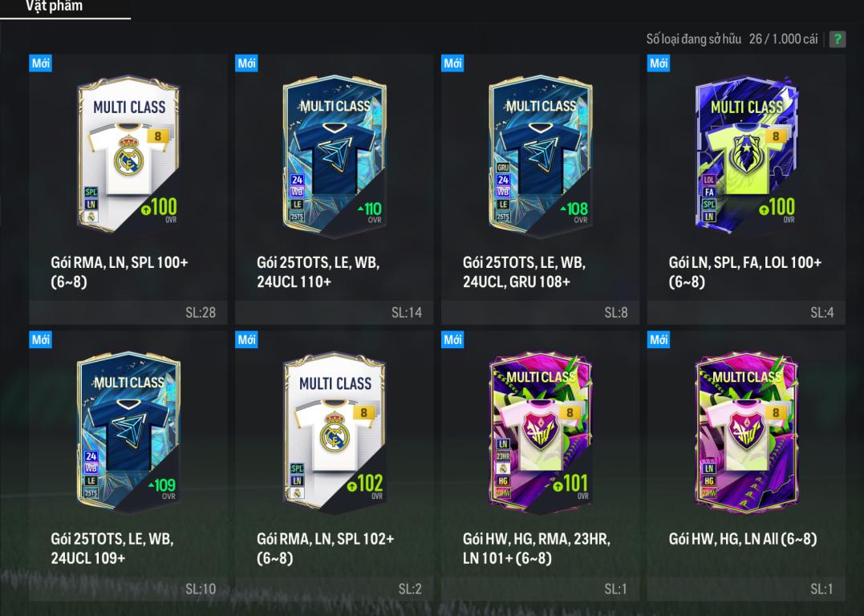Open the RMA, LN, SPL 100+ pack card
This screenshot has width=864, height=616.
click(128, 189)
